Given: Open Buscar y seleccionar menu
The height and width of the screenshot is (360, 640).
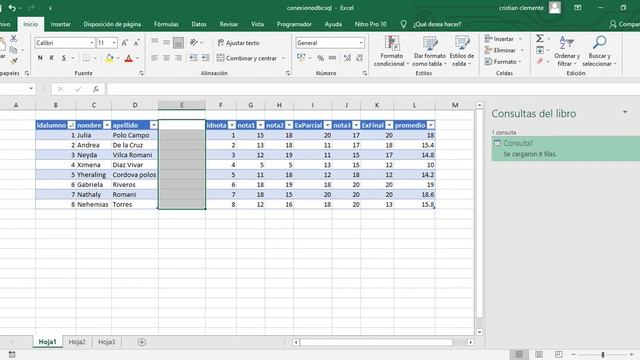Looking at the screenshot, I should click(x=599, y=51).
